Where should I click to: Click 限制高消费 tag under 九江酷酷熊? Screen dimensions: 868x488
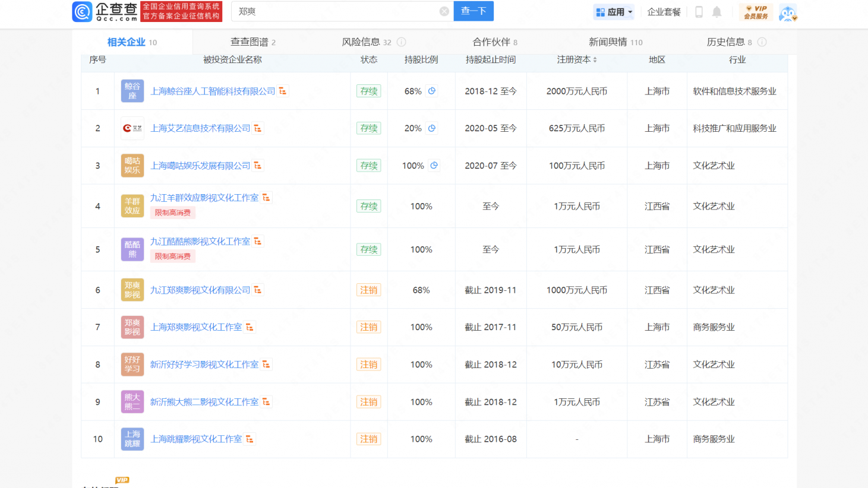(173, 256)
